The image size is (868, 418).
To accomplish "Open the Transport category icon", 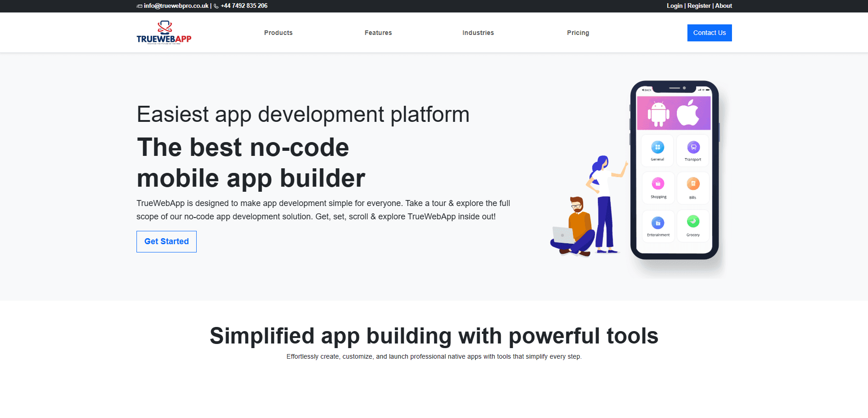I will 693,148.
